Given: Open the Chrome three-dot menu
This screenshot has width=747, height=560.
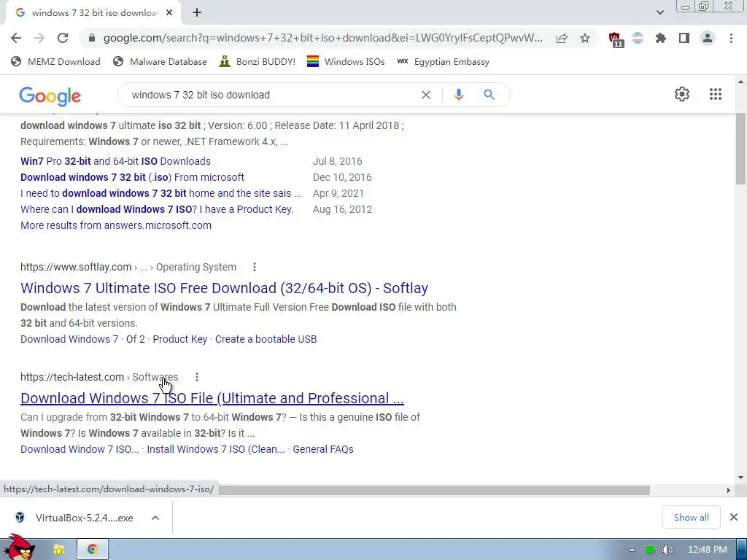Looking at the screenshot, I should click(x=731, y=38).
